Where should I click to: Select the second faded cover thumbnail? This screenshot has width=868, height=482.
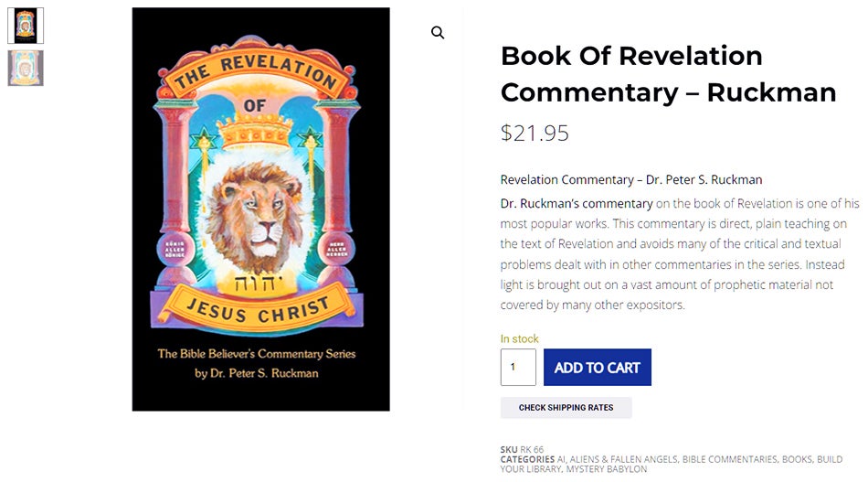click(26, 69)
